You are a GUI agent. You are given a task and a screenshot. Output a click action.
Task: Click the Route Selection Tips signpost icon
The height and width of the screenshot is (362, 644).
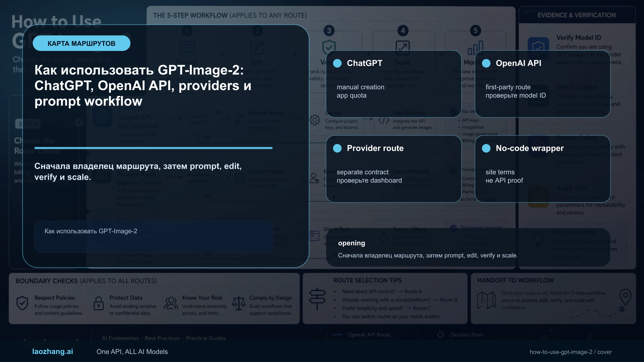coord(317,299)
